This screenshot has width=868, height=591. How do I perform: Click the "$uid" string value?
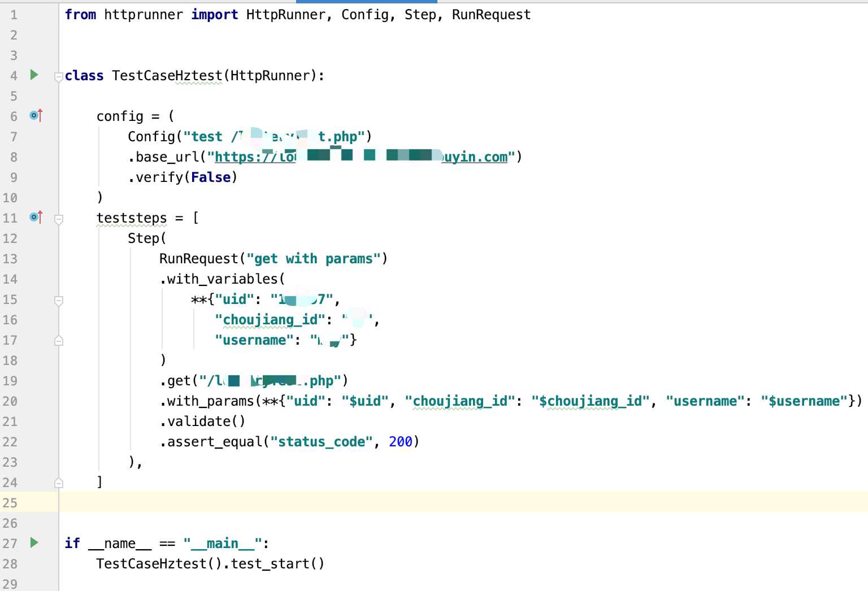[365, 401]
